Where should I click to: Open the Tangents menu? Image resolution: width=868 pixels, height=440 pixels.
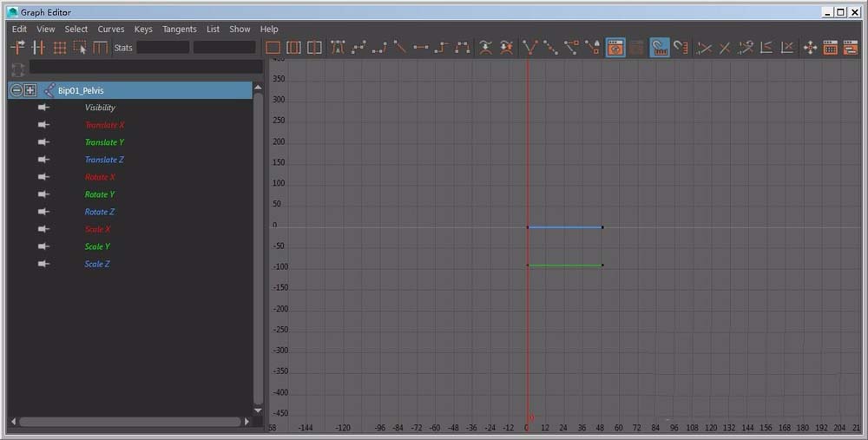tap(179, 29)
